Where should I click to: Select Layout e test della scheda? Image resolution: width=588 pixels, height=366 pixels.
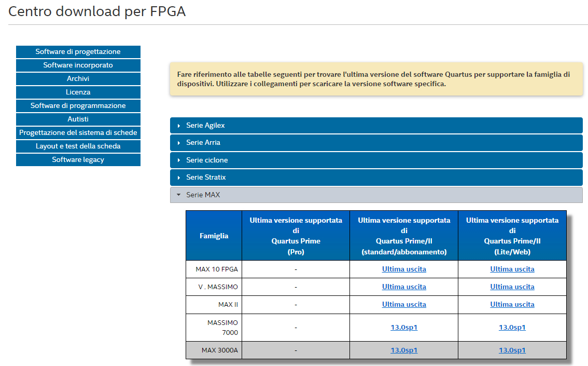78,146
